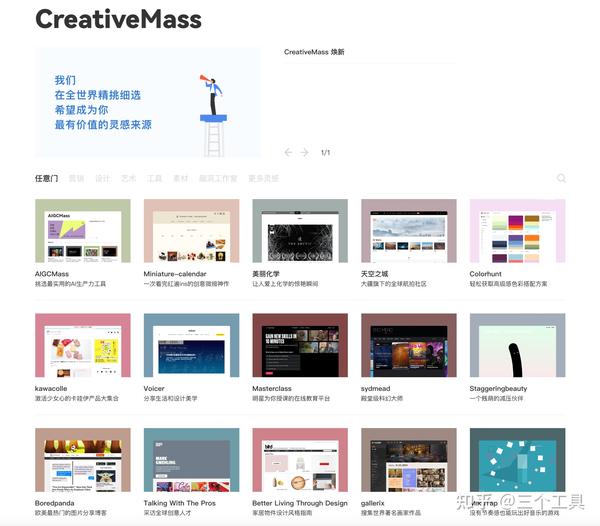600x526 pixels.
Task: Open the gallerix preview thumbnail
Action: coord(409,460)
